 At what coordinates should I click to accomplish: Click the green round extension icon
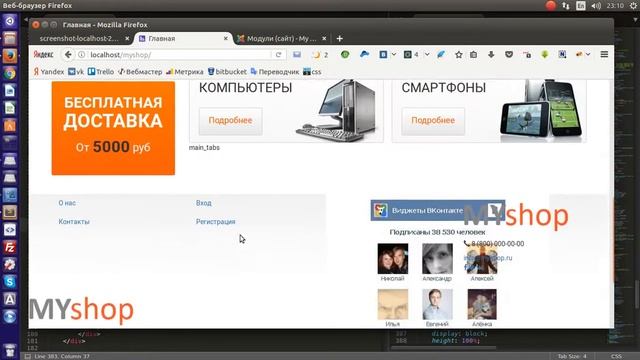pyautogui.click(x=345, y=54)
